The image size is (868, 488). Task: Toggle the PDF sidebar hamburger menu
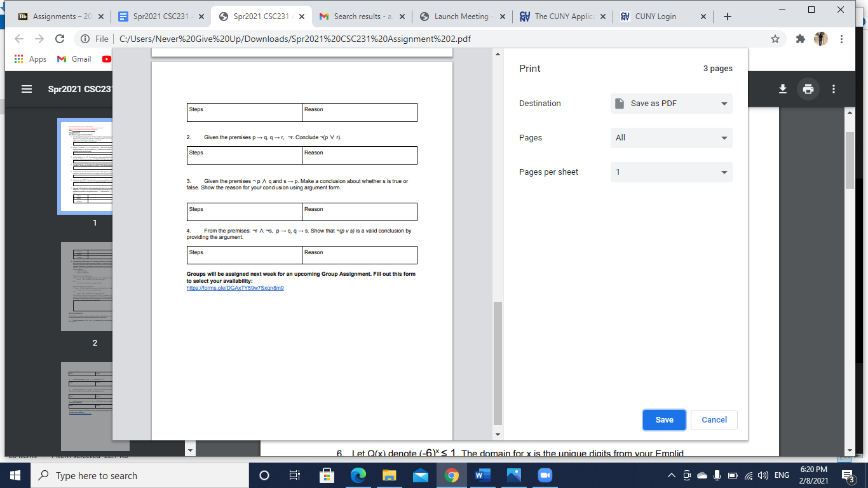[27, 89]
